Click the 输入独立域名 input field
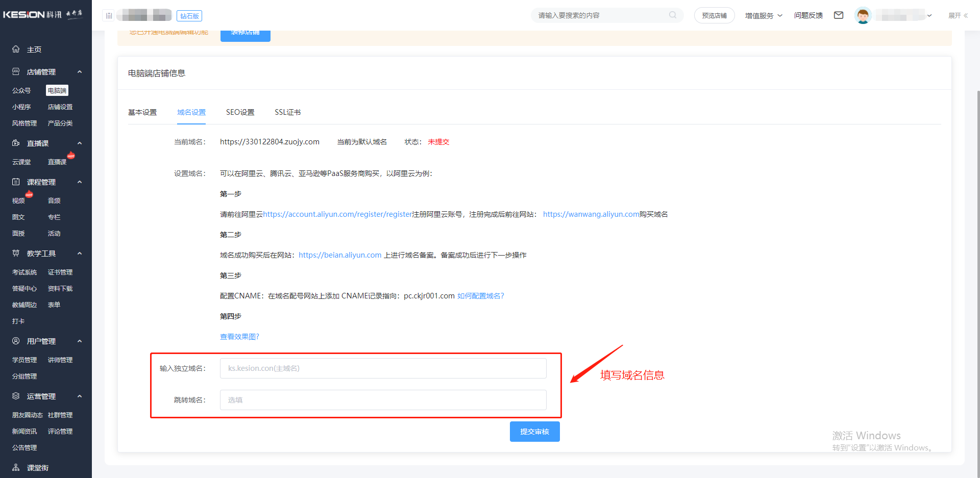Viewport: 980px width, 478px height. tap(383, 368)
